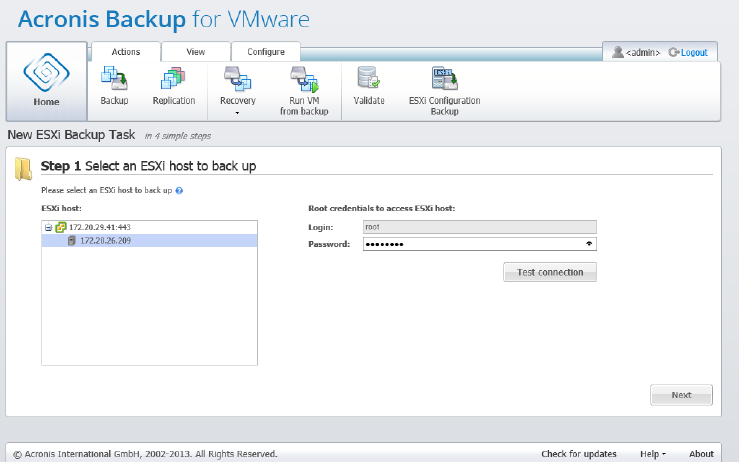
Task: Collapse the 172.20.29.41:443 tree node
Action: coord(48,227)
